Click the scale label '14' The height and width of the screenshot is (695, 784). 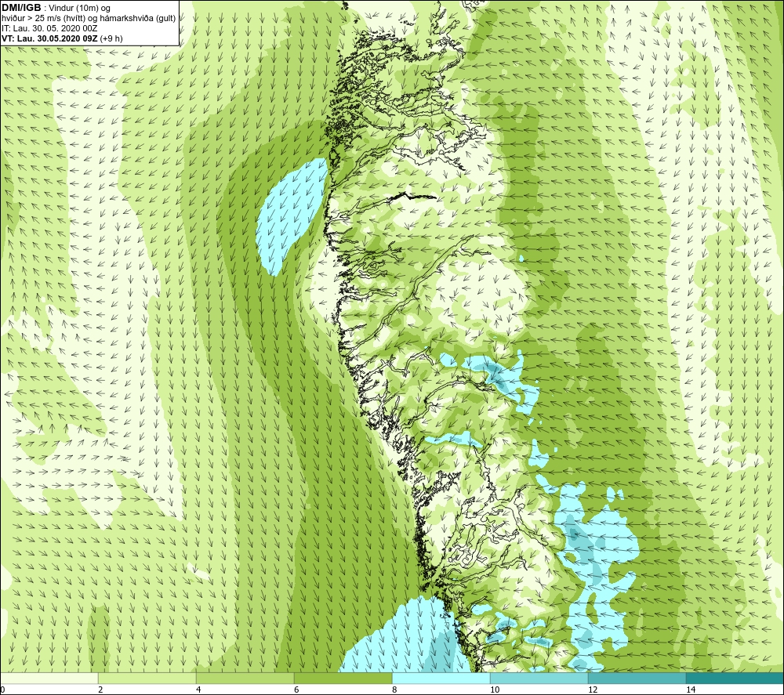click(x=691, y=690)
